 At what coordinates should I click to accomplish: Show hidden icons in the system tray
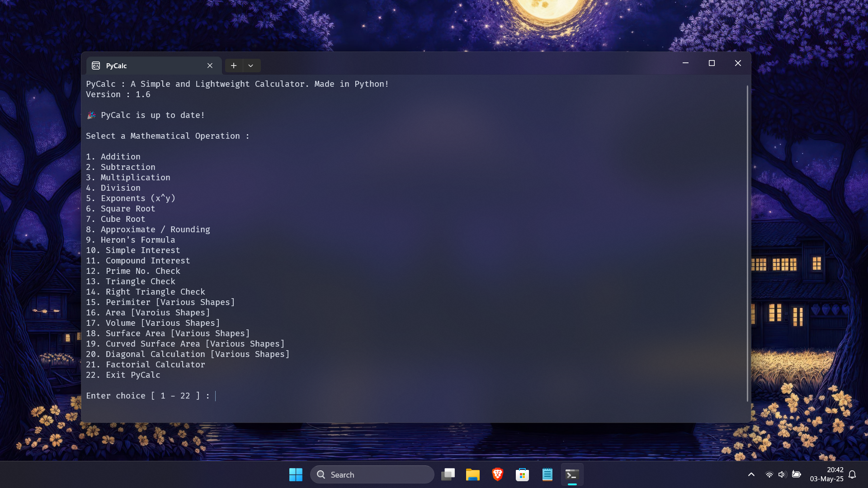coord(751,474)
